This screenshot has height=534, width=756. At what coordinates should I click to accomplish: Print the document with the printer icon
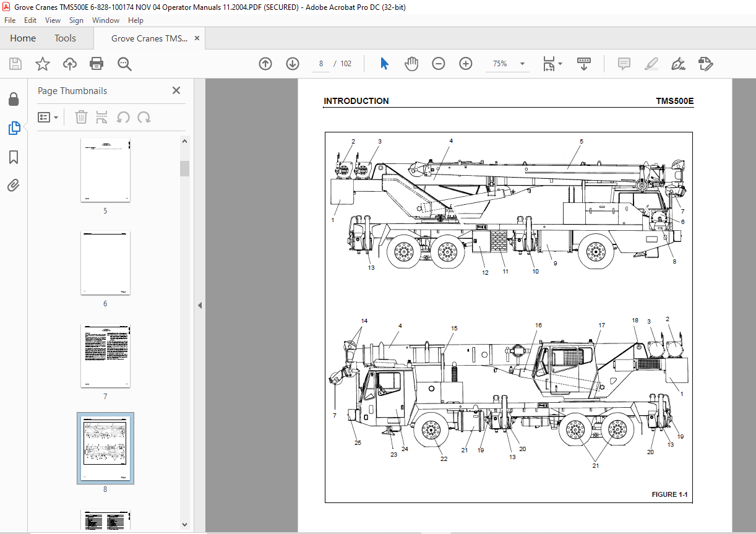click(x=97, y=64)
